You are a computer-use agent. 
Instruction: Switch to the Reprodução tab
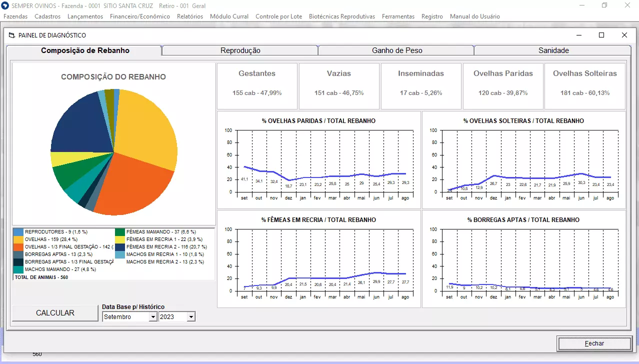(240, 50)
